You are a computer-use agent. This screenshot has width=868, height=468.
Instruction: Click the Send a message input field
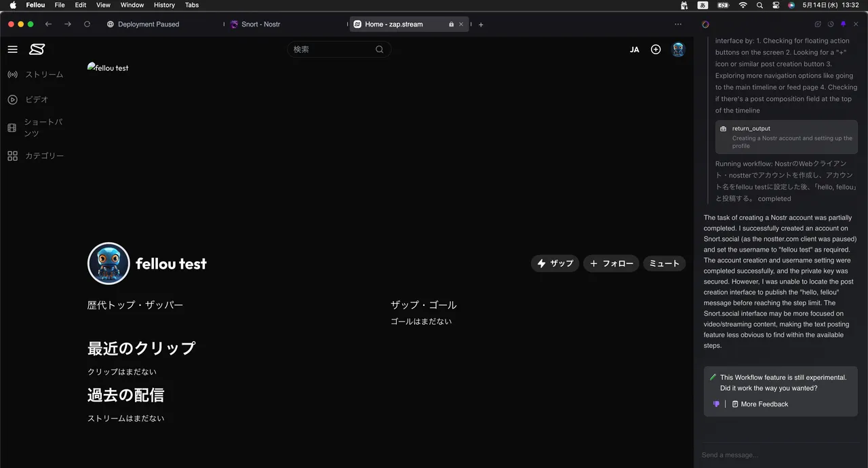[x=780, y=455]
